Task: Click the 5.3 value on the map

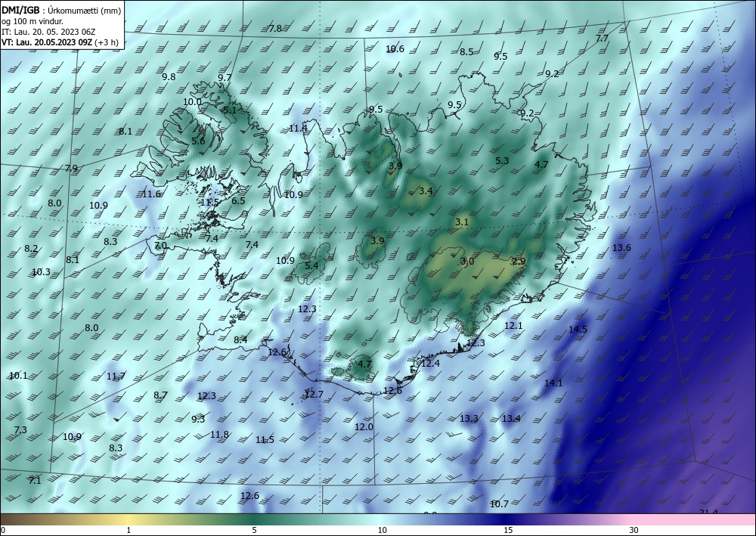Action: coord(502,160)
